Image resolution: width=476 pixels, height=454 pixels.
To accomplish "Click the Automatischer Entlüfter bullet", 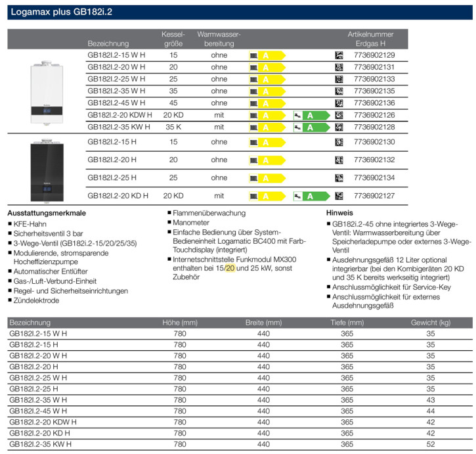I will [x=48, y=271].
